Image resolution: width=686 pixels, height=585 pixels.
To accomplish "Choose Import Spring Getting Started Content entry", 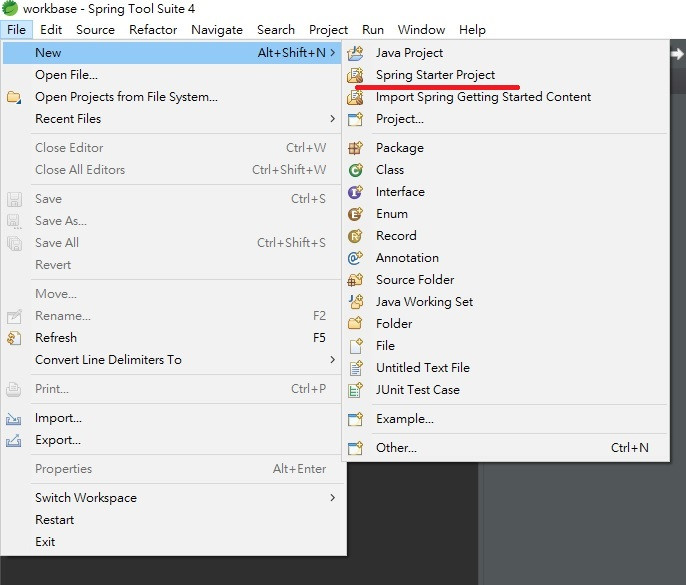I will pyautogui.click(x=505, y=97).
